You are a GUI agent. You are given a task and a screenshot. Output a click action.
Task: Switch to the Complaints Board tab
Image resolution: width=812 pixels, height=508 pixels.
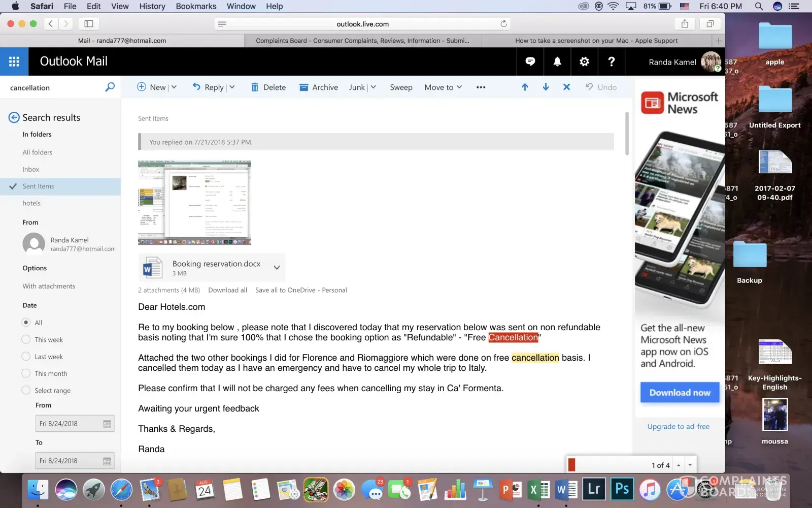tap(362, 41)
